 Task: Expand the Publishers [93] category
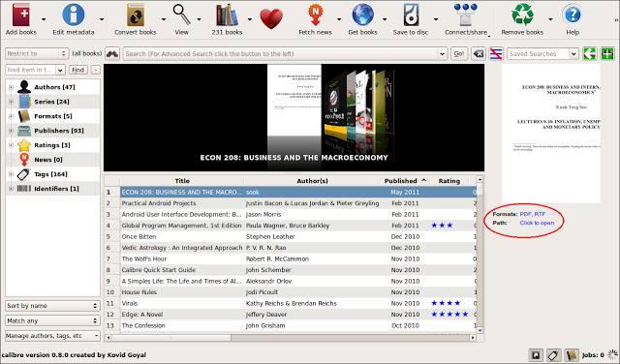(x=11, y=131)
